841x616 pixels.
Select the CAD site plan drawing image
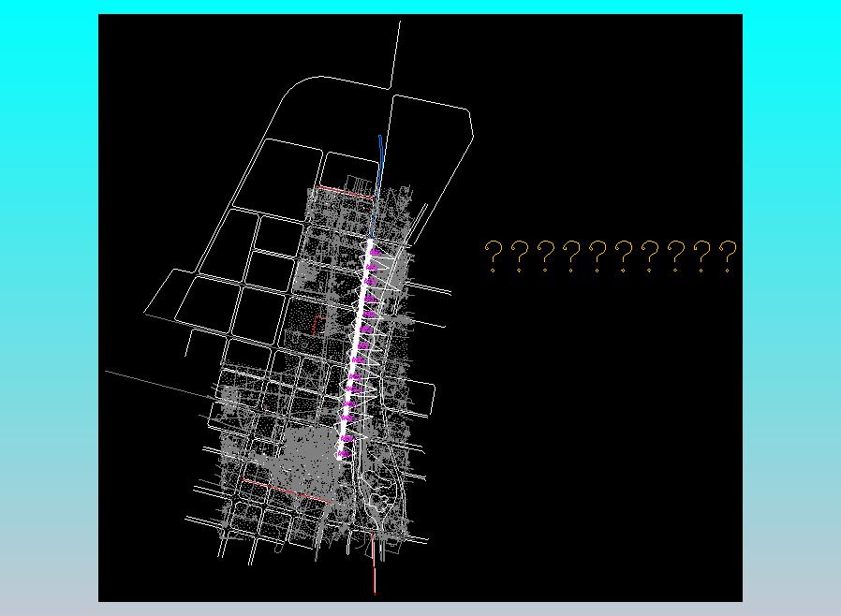click(x=420, y=308)
